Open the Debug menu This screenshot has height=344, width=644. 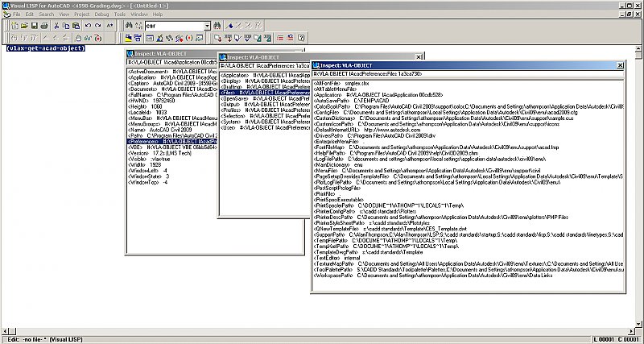tap(101, 15)
